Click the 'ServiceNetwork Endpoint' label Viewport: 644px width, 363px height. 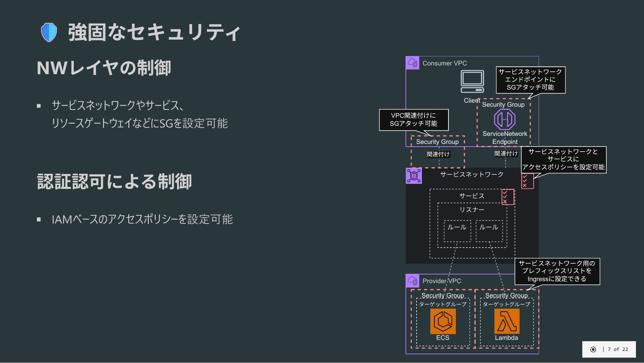click(x=505, y=138)
